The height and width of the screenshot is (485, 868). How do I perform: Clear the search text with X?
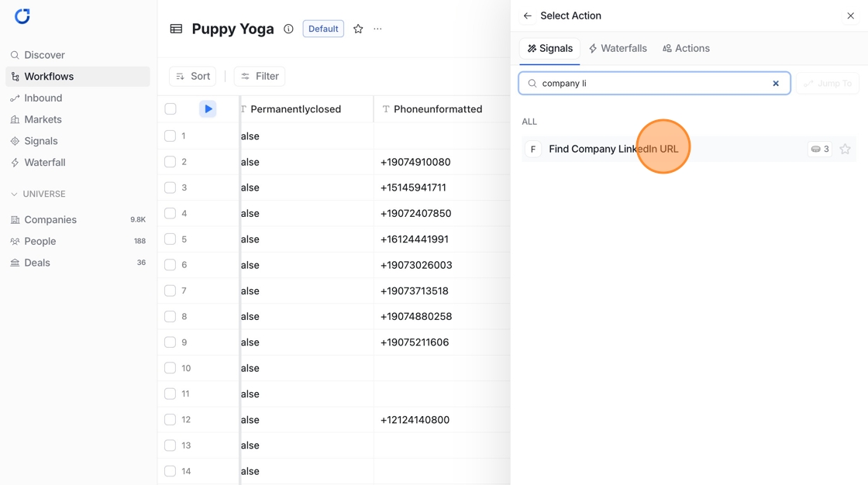[x=776, y=84]
